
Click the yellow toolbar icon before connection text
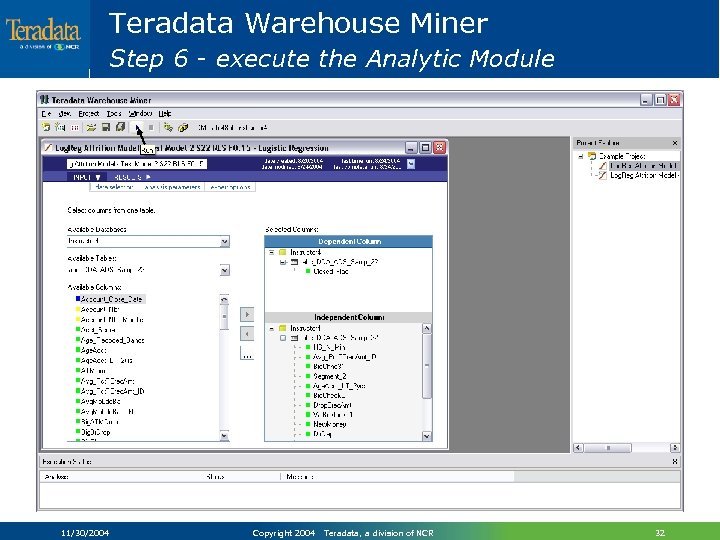(x=183, y=127)
